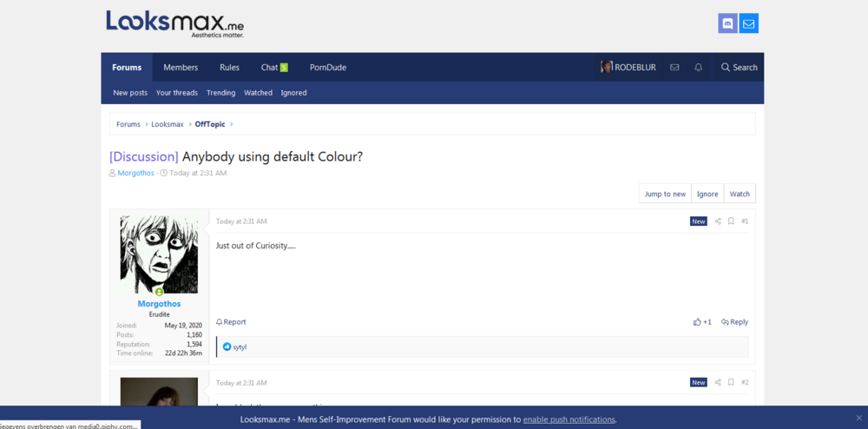The height and width of the screenshot is (429, 868).
Task: Open Ignored link
Action: pyautogui.click(x=293, y=93)
